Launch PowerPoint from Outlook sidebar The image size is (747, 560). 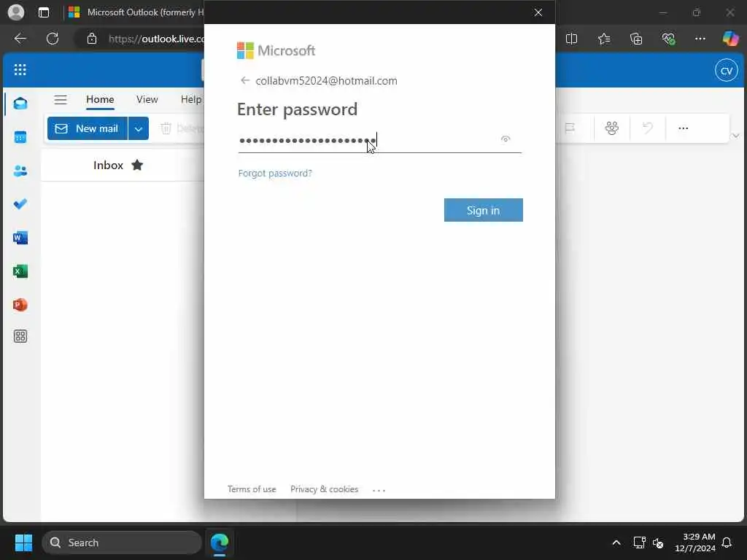coord(20,305)
